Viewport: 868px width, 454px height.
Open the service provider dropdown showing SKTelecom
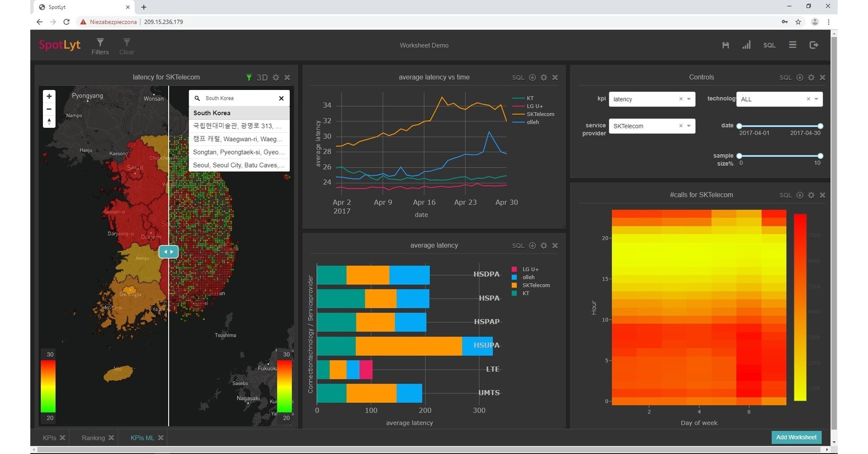click(x=689, y=126)
